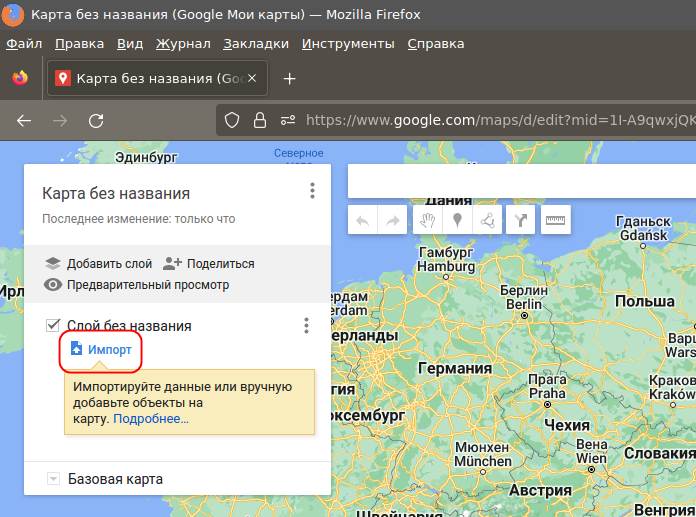This screenshot has width=696, height=517.
Task: Click the padlock site security icon
Action: pyautogui.click(x=260, y=120)
